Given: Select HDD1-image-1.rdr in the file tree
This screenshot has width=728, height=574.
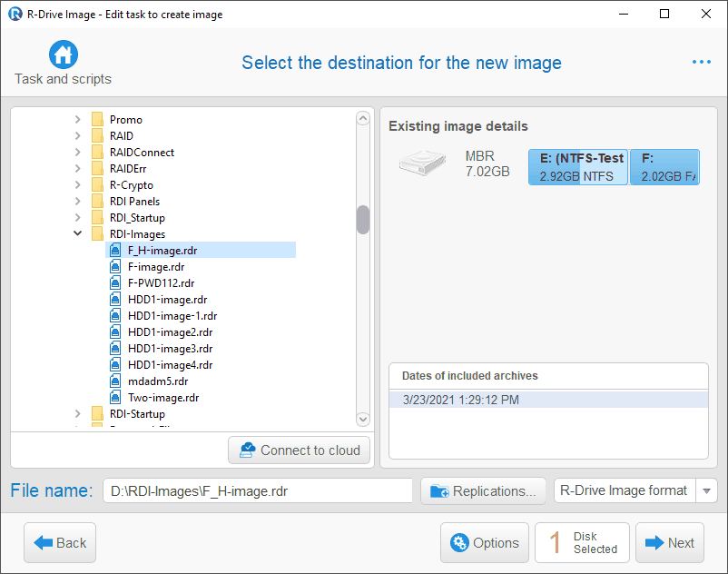Looking at the screenshot, I should point(172,316).
